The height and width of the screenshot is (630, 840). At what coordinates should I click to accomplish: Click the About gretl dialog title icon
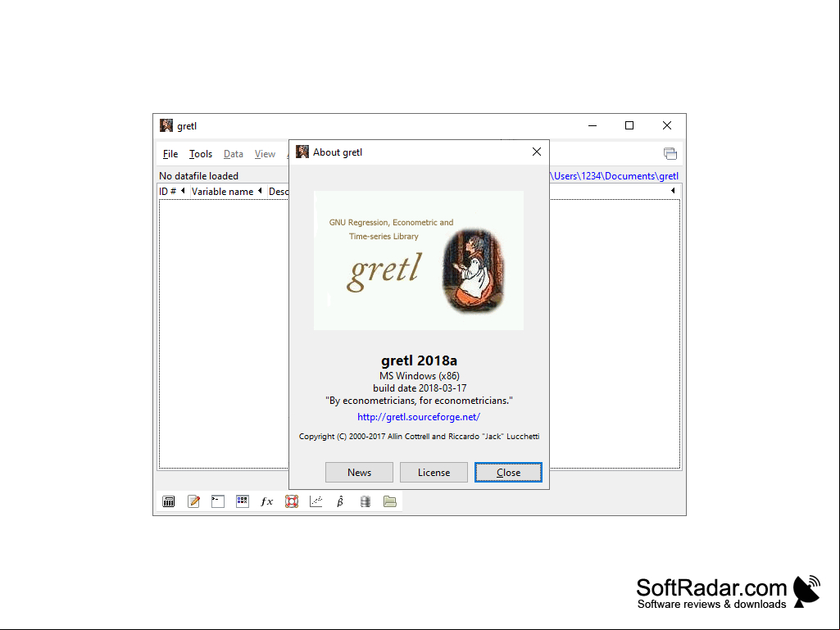pyautogui.click(x=302, y=152)
